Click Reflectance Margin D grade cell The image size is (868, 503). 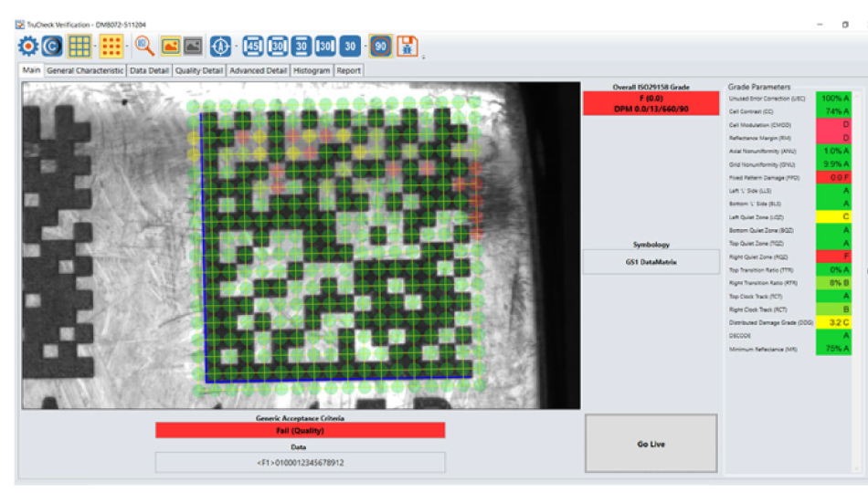pos(833,138)
